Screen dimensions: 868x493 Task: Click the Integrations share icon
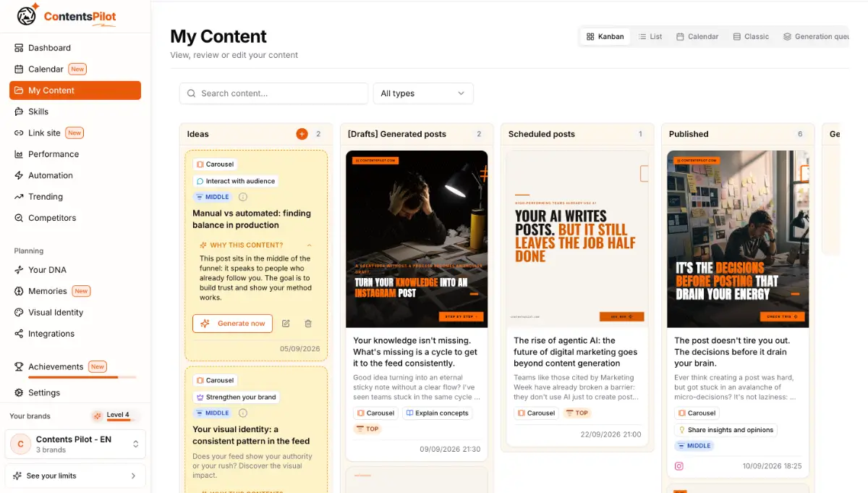(20, 334)
